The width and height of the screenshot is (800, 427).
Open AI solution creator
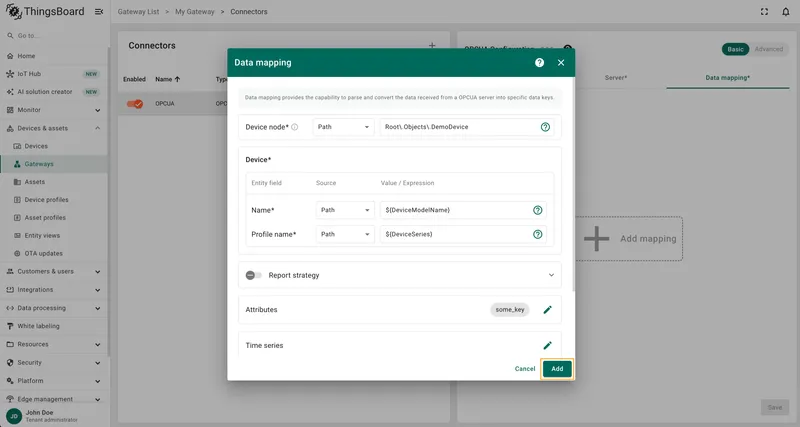click(x=54, y=92)
